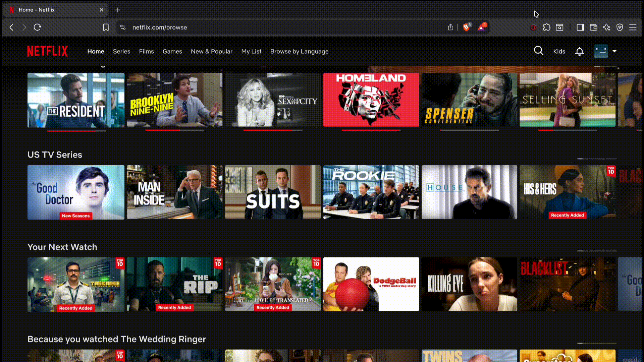Viewport: 644px width, 362px height.
Task: Open A Man on the Inside thumbnail
Action: pos(174,192)
